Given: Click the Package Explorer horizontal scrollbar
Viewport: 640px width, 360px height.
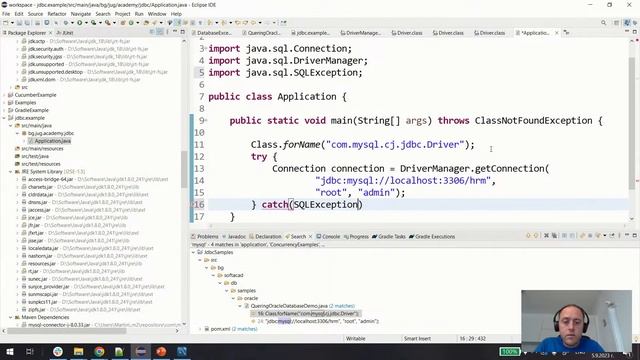Looking at the screenshot, I should (67, 331).
